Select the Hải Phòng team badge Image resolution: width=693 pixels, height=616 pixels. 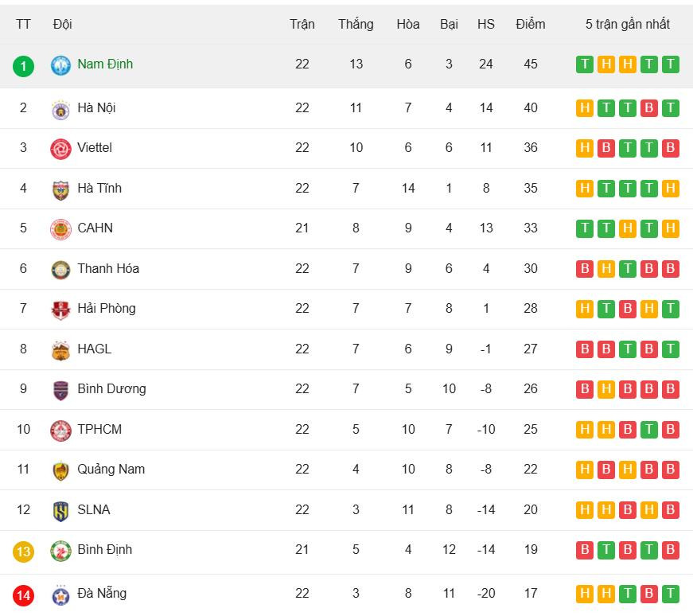60,310
